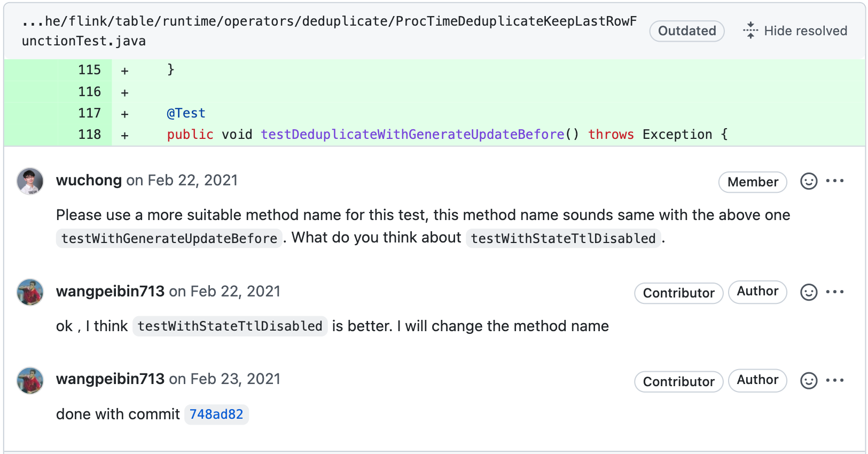
Task: Open wuchong's avatar picture
Action: [30, 181]
